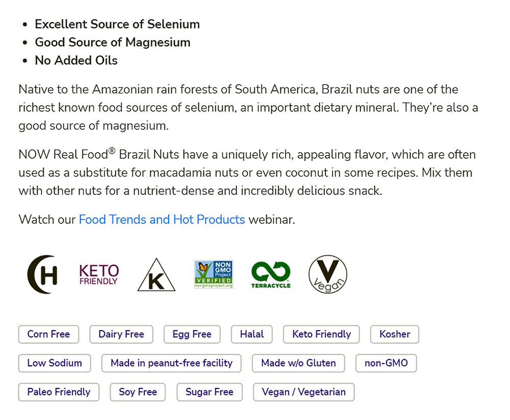Screen dimensions: 510x420
Task: Click the Halal crescent H certification icon
Action: pos(42,275)
